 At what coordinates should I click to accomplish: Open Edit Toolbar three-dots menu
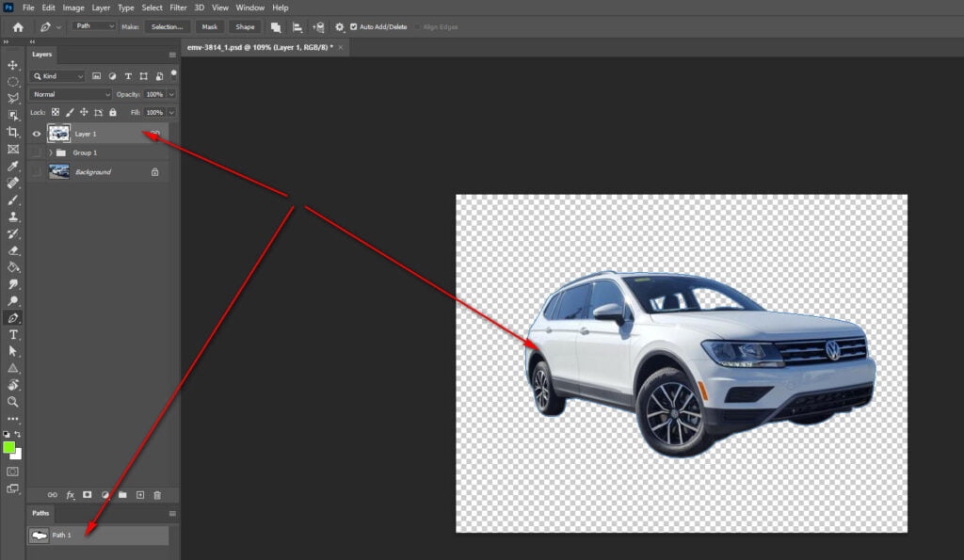pos(12,419)
